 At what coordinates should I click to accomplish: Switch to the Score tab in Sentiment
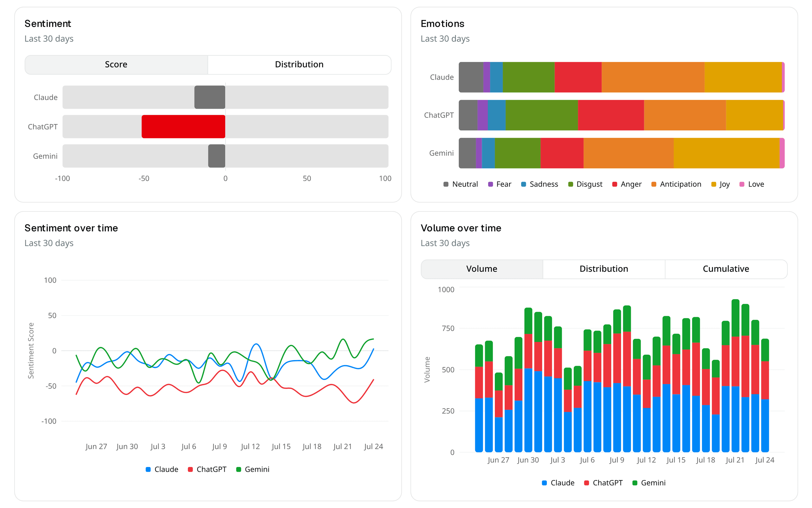[116, 64]
